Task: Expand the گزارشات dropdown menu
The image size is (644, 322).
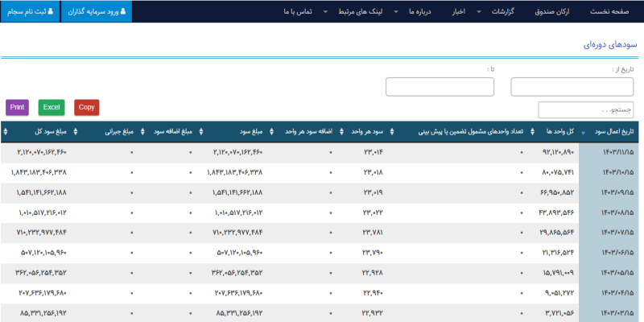Action: [503, 11]
